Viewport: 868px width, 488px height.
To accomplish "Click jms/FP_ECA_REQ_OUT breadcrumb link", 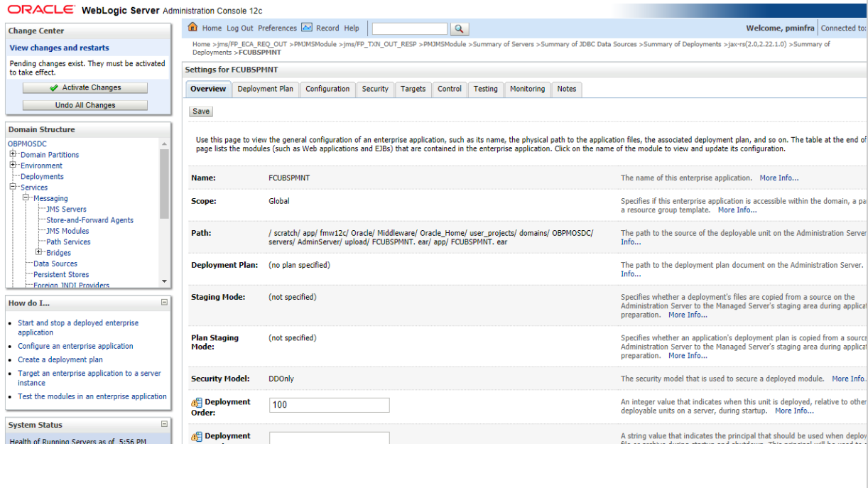I will point(253,44).
